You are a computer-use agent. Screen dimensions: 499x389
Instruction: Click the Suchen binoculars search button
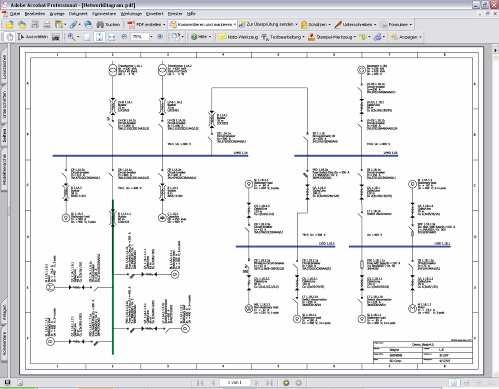(108, 24)
